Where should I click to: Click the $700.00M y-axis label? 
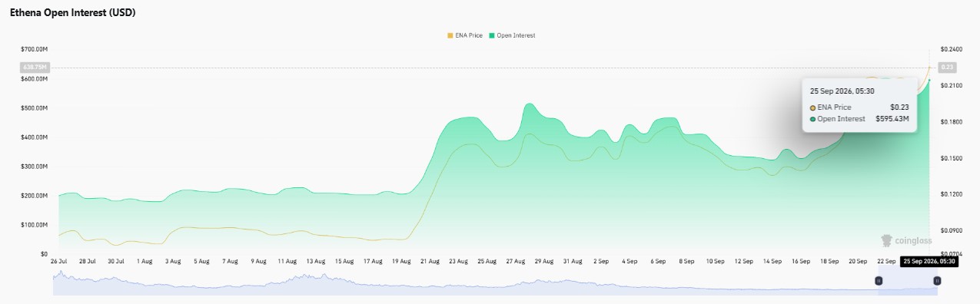click(34, 49)
